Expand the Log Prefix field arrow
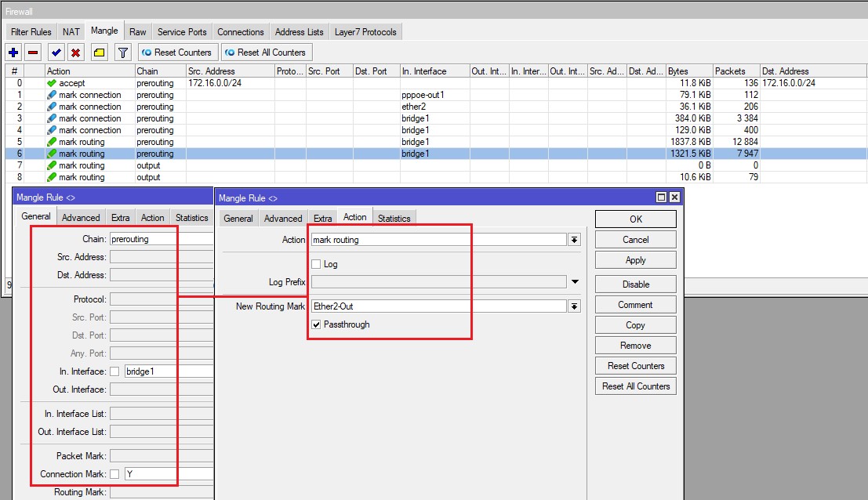 [x=575, y=282]
